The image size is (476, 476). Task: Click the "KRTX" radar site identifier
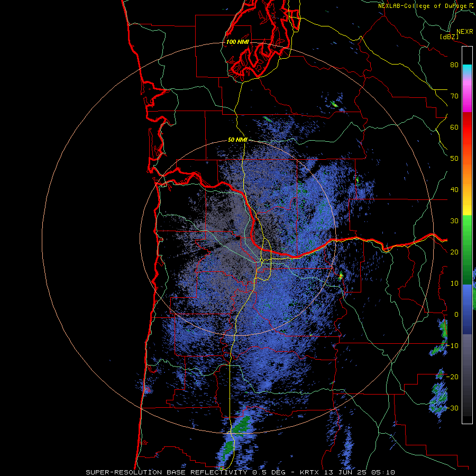[x=309, y=472]
